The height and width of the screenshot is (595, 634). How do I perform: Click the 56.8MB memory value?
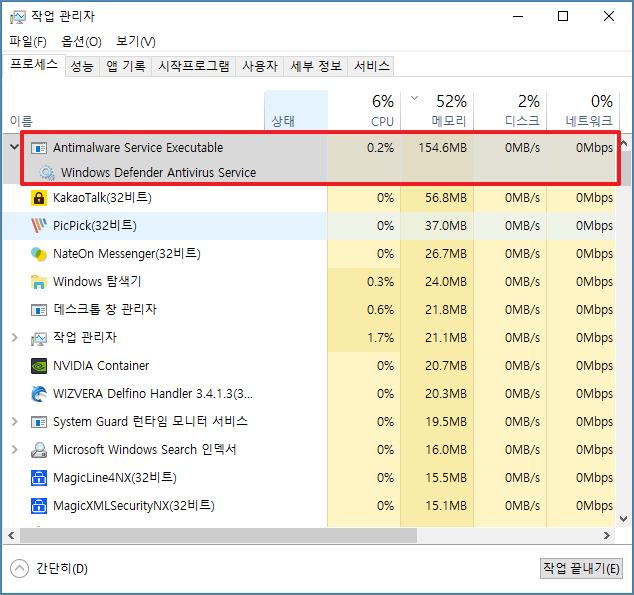tap(446, 198)
